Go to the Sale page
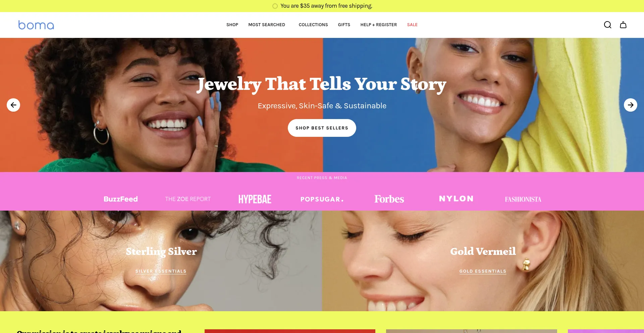 click(x=412, y=25)
